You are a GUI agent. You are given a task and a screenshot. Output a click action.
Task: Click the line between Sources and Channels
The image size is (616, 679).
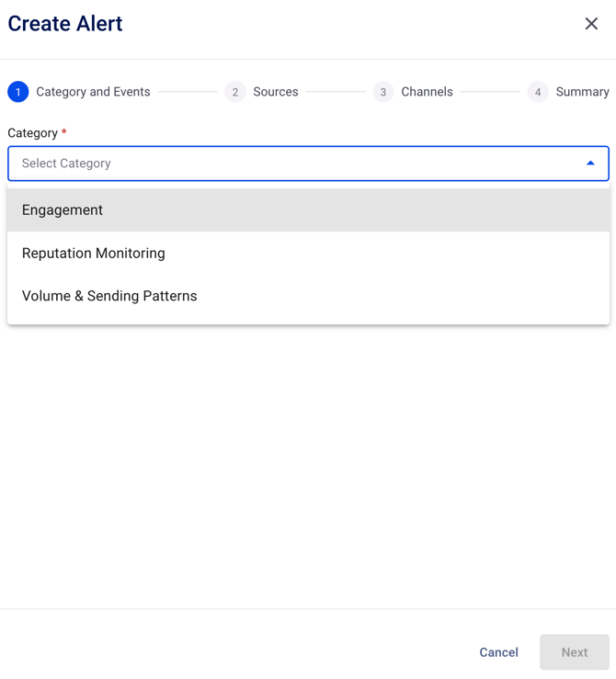click(x=336, y=92)
